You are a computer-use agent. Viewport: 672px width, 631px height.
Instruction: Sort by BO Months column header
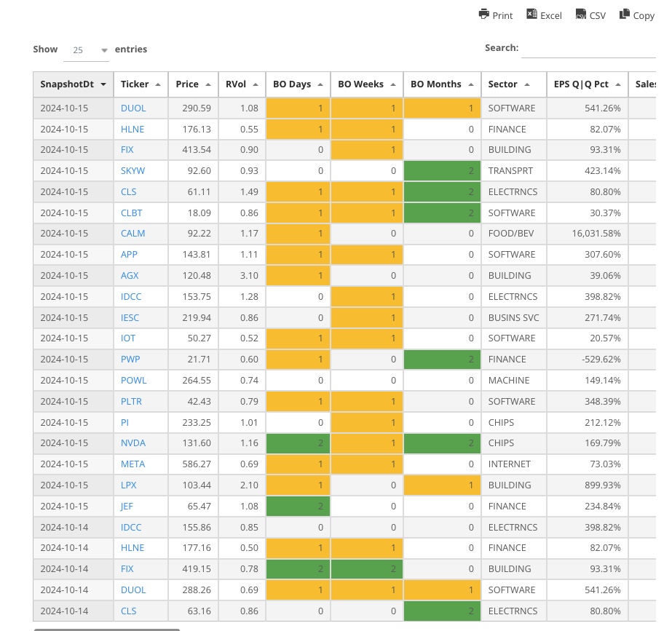point(442,84)
